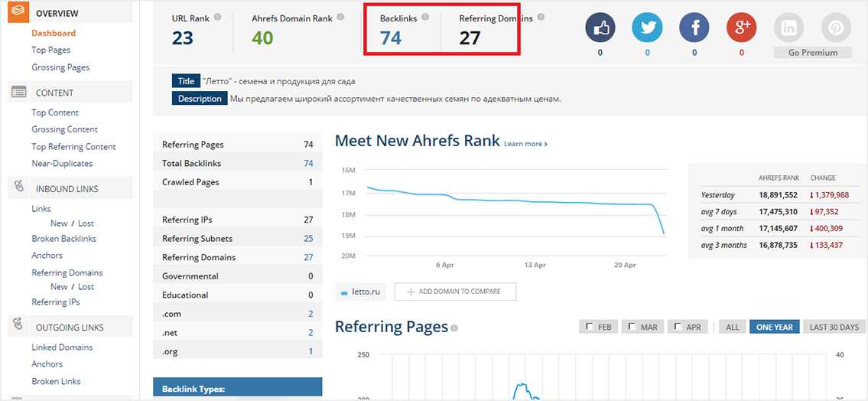Click info icon next to Backlinks
This screenshot has width=868, height=401.
click(x=425, y=17)
